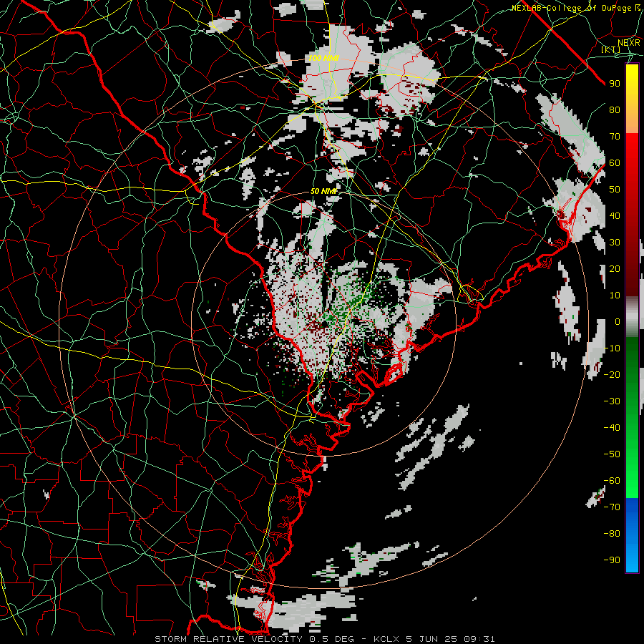Click the 90 value on the velocity scale
Screen dimensions: 644x644
[615, 84]
